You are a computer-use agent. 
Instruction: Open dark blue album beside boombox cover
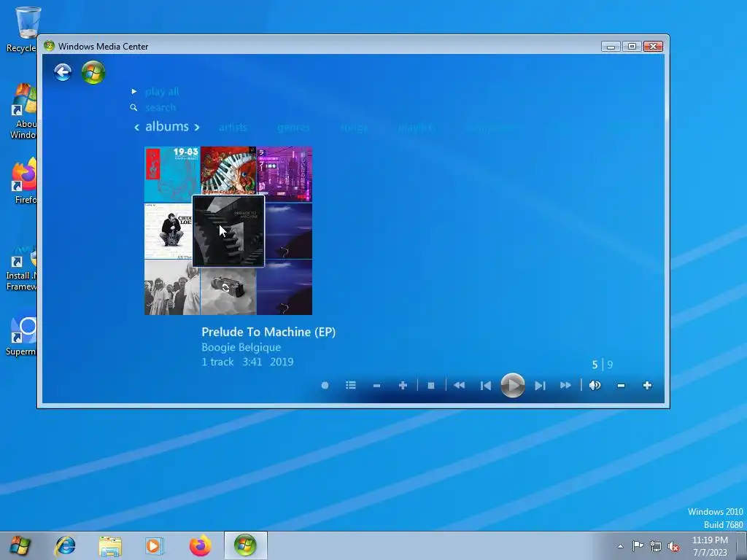pyautogui.click(x=285, y=287)
